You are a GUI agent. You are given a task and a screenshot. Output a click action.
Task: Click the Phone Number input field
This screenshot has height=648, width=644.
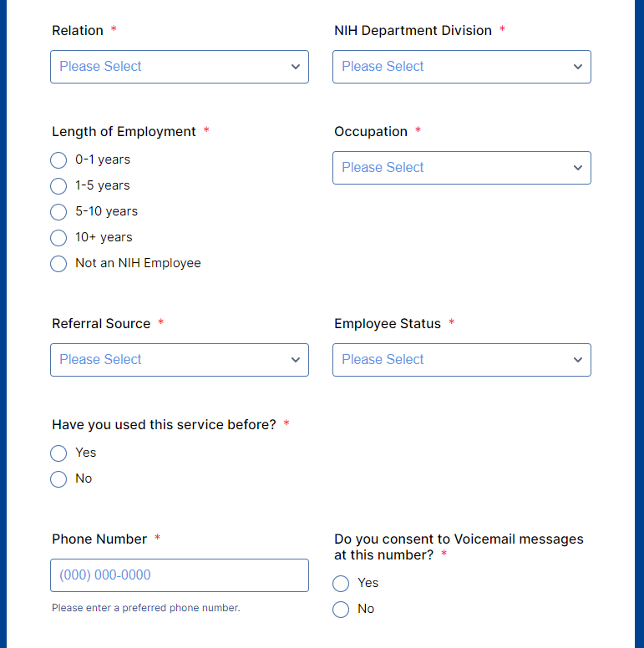(x=180, y=575)
